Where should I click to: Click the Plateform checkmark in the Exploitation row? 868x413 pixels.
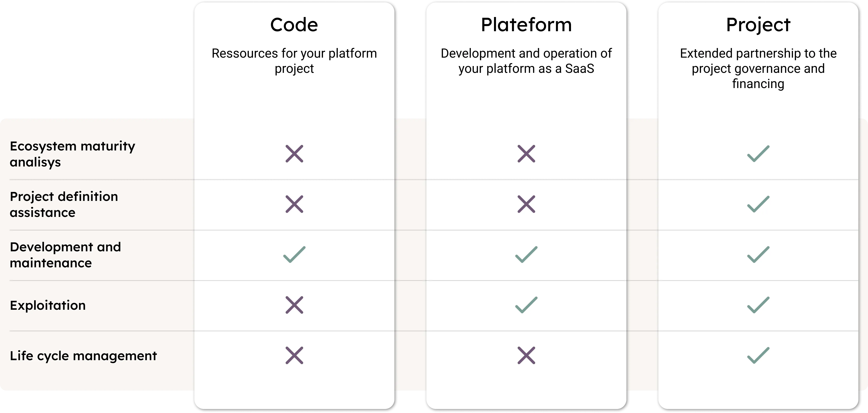pos(526,305)
